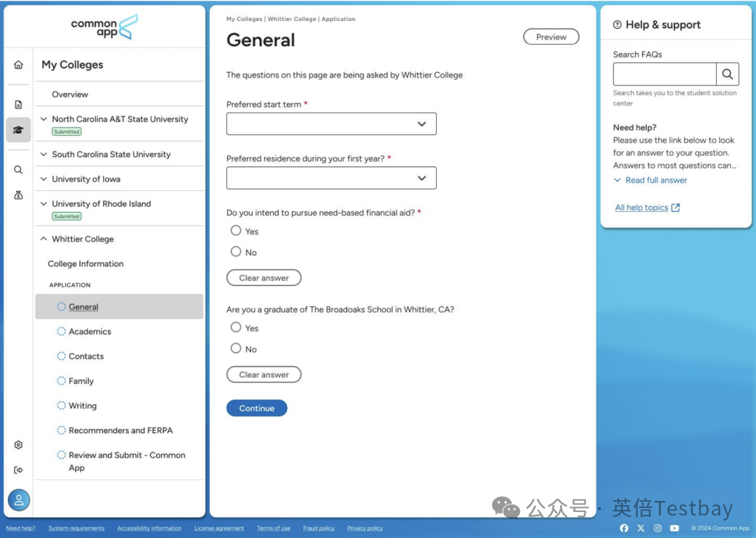This screenshot has width=756, height=538.
Task: Click the College Search magnifier icon in sidebar
Action: (x=18, y=170)
